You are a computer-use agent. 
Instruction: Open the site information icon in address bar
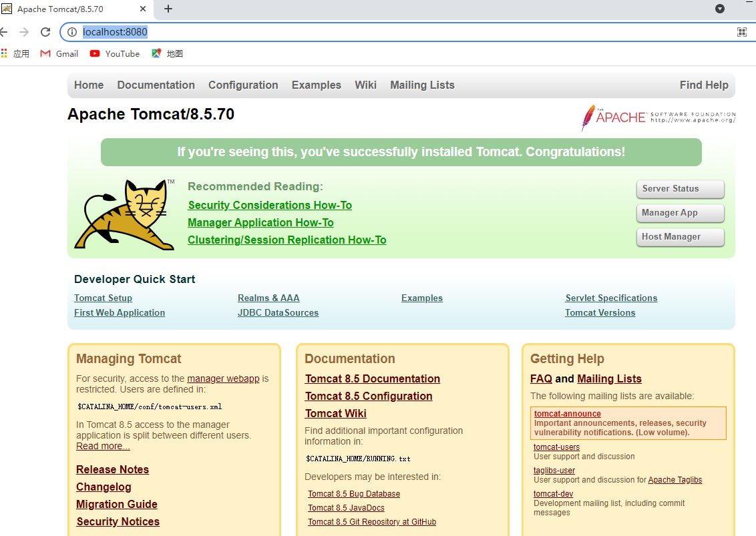click(x=71, y=31)
